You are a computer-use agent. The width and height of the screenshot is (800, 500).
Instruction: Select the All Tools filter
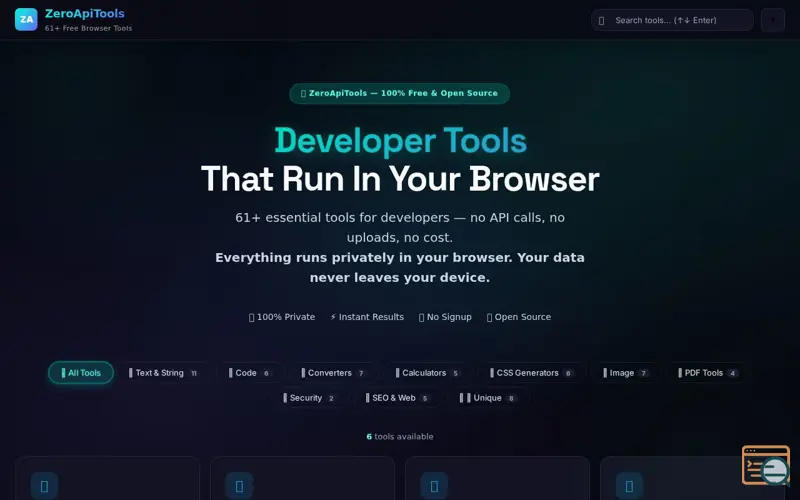pyautogui.click(x=81, y=373)
